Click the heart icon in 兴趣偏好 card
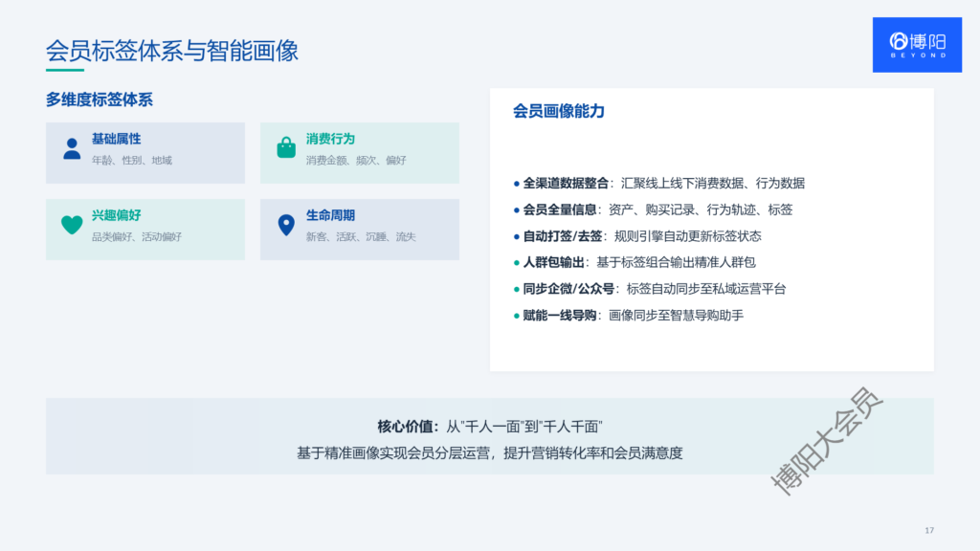This screenshot has width=980, height=551. (x=72, y=225)
